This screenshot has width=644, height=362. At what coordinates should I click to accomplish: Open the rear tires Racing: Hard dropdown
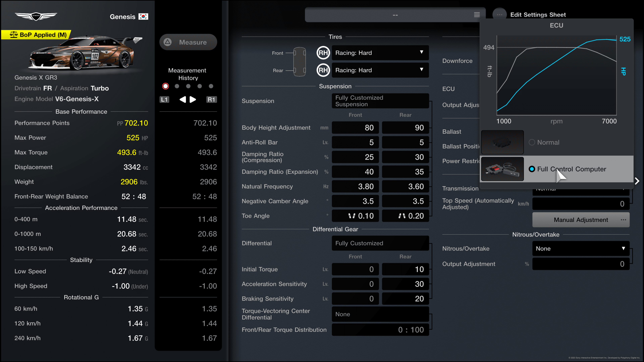pyautogui.click(x=380, y=70)
